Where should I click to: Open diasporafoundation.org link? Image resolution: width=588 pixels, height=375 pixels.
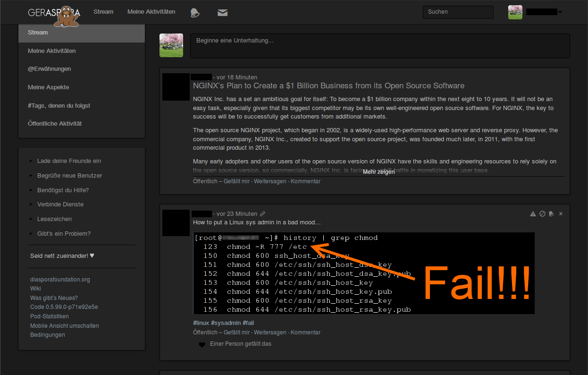pos(60,280)
